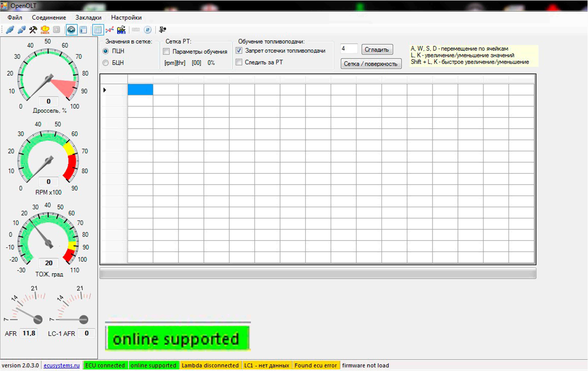Click the round sliders settings icon
This screenshot has height=371, width=588.
point(148,30)
